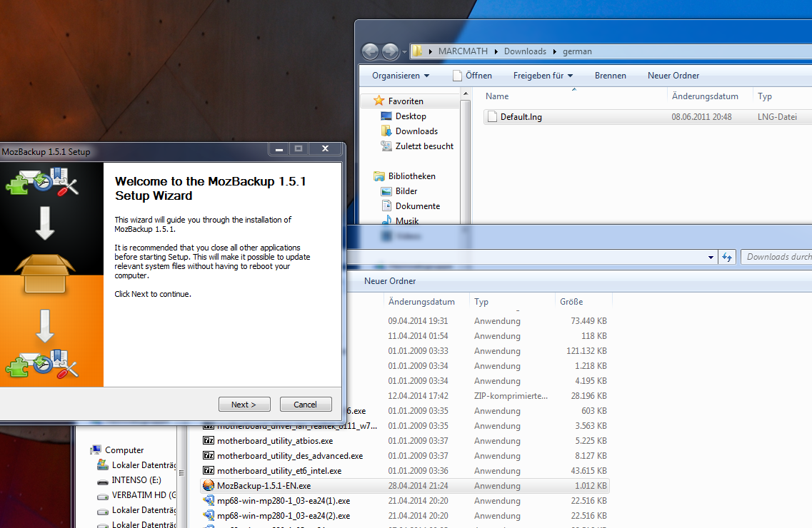Click Computer icon in navigation tree
This screenshot has width=812, height=528.
click(96, 450)
